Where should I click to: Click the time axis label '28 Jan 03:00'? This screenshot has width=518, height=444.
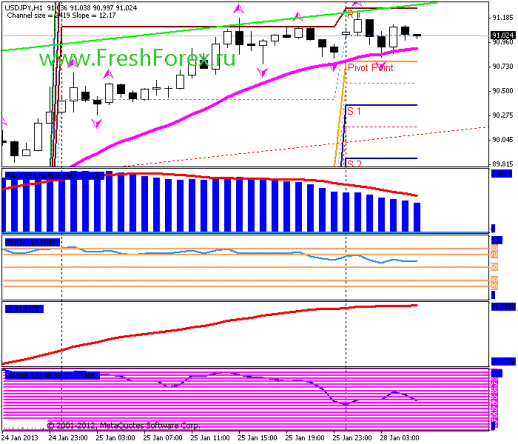coord(400,438)
